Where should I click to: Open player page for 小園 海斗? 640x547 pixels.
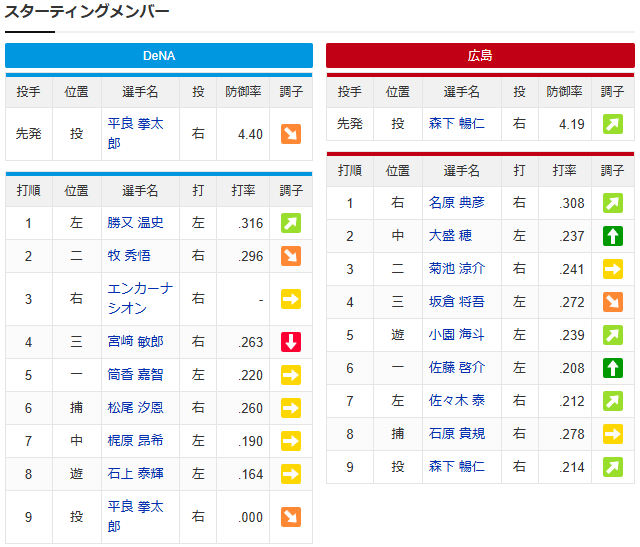click(457, 335)
